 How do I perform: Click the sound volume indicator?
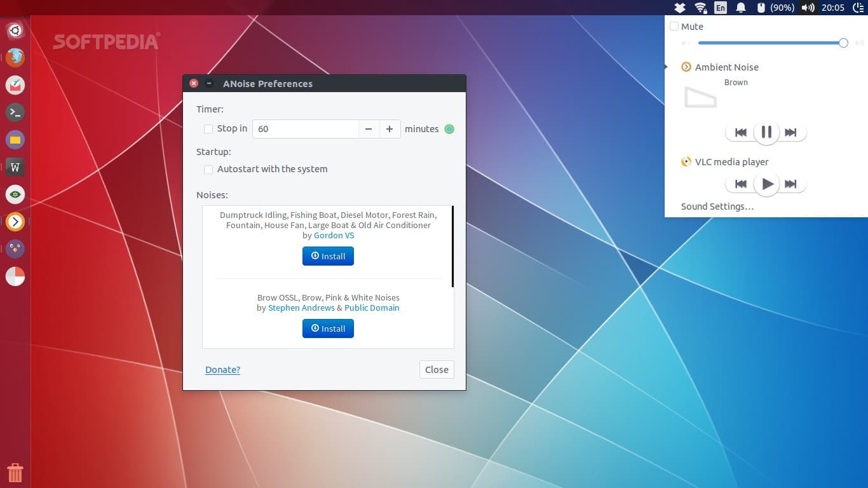[808, 8]
